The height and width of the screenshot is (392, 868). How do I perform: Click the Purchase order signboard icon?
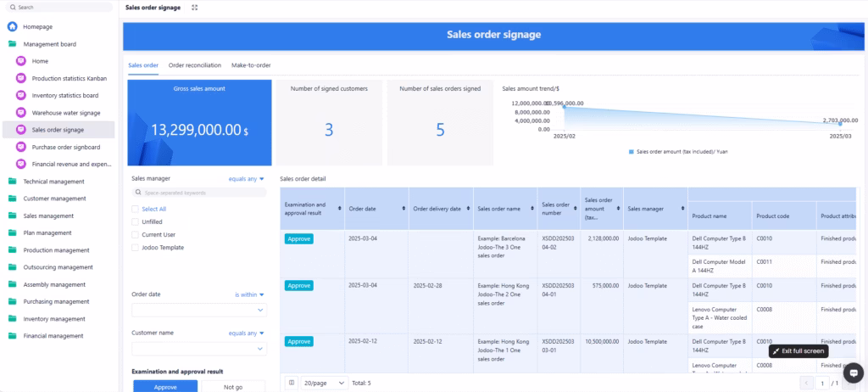pos(21,147)
